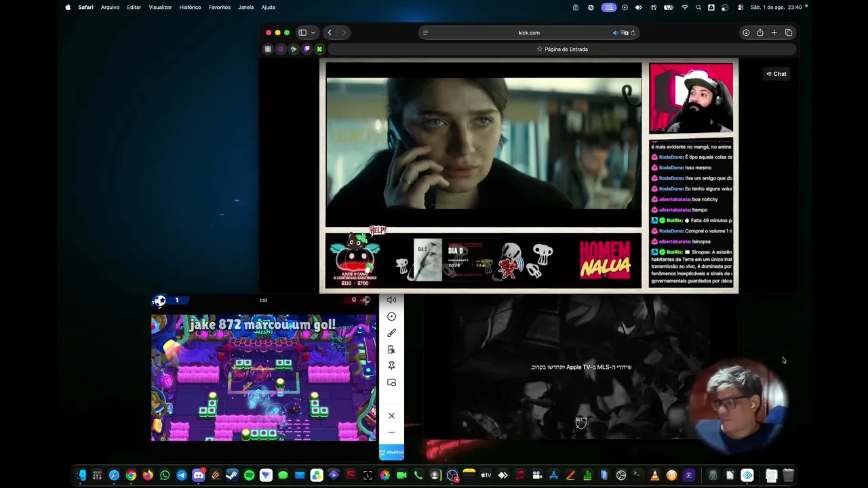
Task: Mute audio in the screen mirroring toolbar
Action: pyautogui.click(x=391, y=300)
